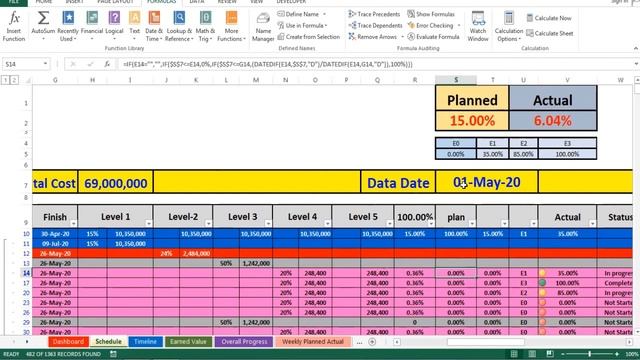Screen dimensions: 640x360
Task: Click the Select All corner button
Action: [27, 80]
